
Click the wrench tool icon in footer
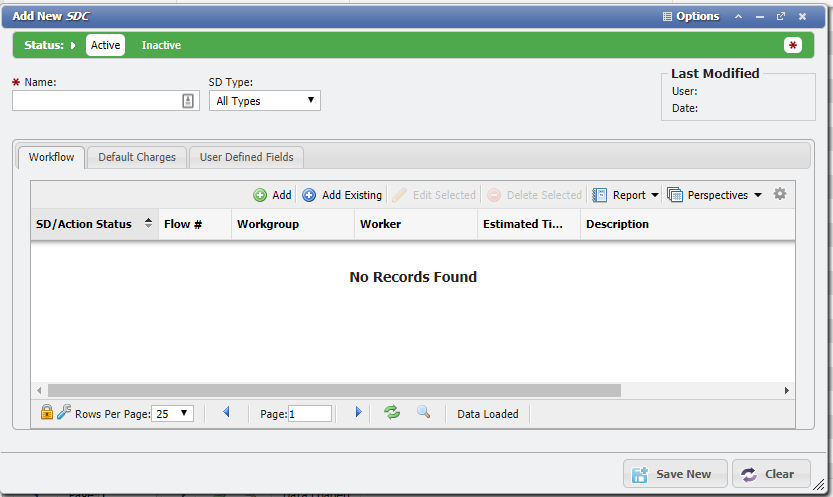click(63, 412)
